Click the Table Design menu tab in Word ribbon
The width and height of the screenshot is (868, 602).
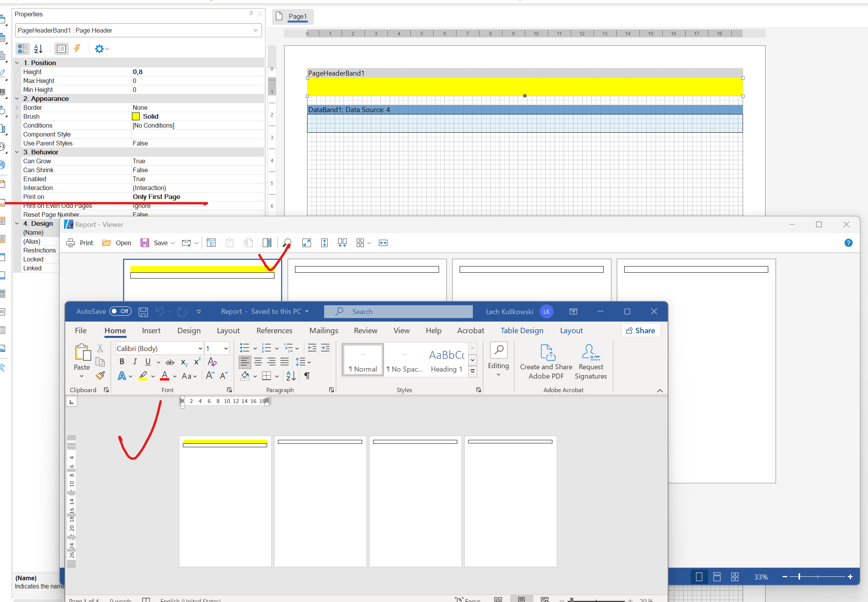(x=521, y=330)
